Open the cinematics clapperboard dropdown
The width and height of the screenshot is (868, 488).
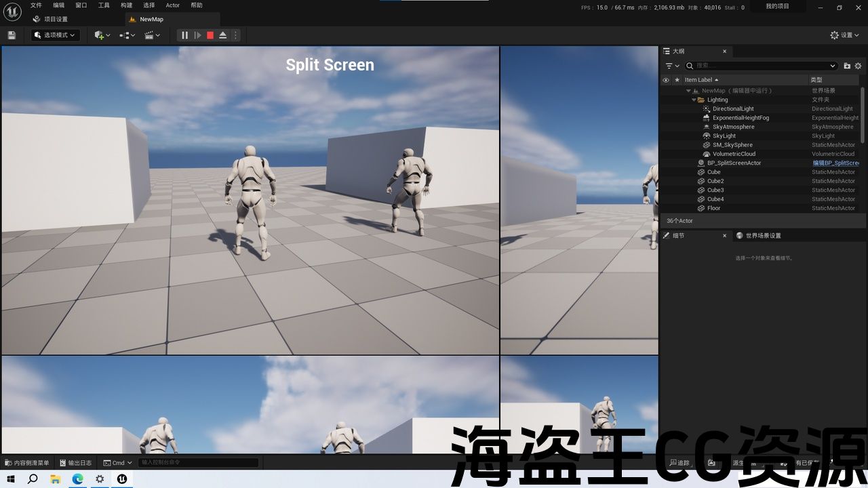pos(152,35)
